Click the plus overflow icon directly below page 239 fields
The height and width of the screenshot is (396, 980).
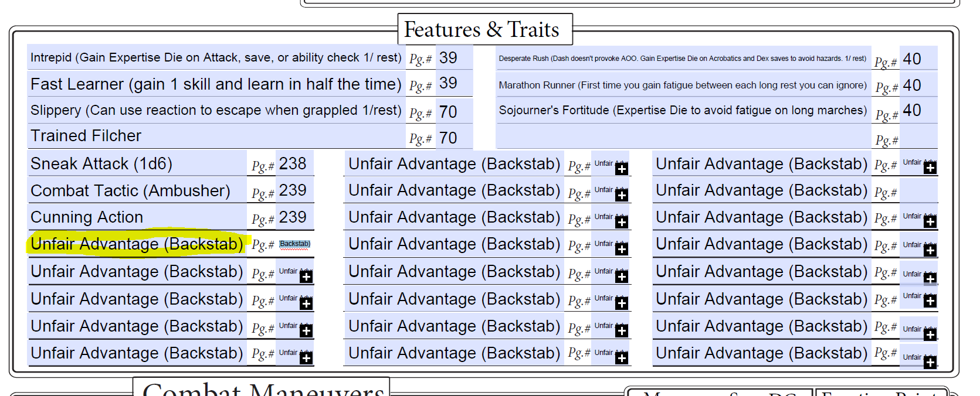[306, 276]
